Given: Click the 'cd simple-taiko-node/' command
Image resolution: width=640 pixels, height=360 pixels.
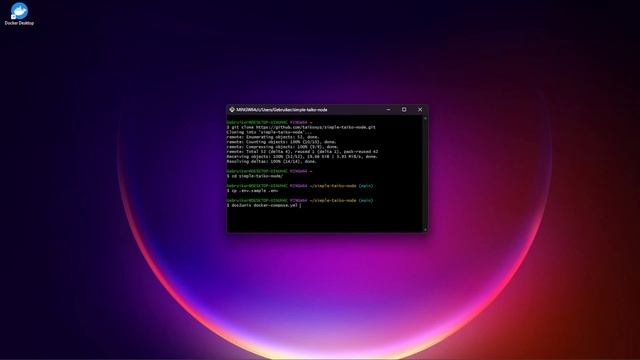Looking at the screenshot, I should [x=255, y=176].
